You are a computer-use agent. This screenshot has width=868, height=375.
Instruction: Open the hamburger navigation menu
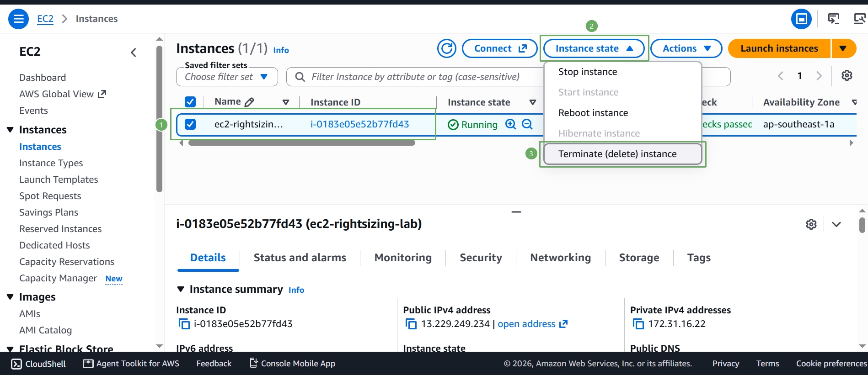point(18,19)
